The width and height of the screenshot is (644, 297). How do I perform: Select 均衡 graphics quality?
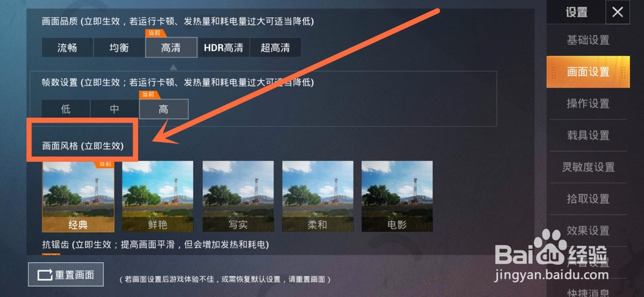point(119,48)
